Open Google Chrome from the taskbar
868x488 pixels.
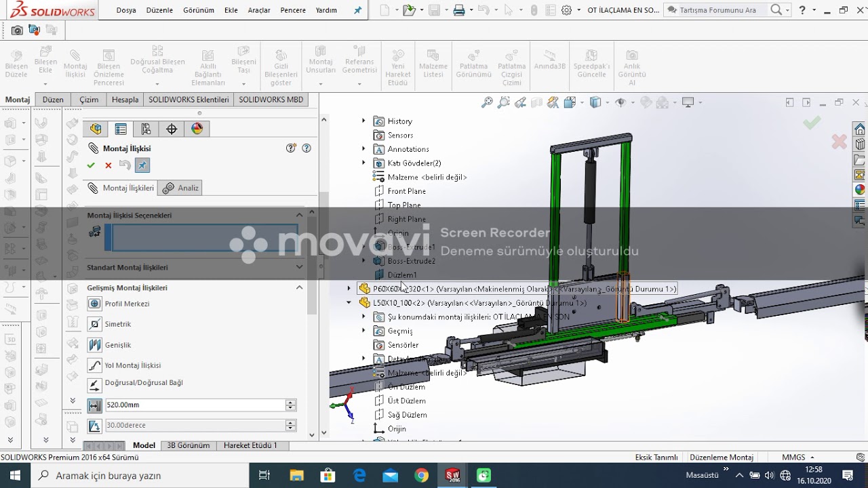coord(422,475)
